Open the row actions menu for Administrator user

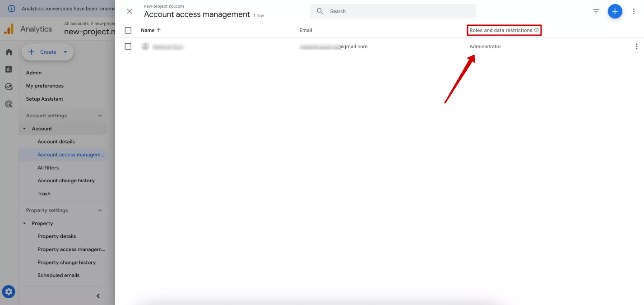[636, 46]
